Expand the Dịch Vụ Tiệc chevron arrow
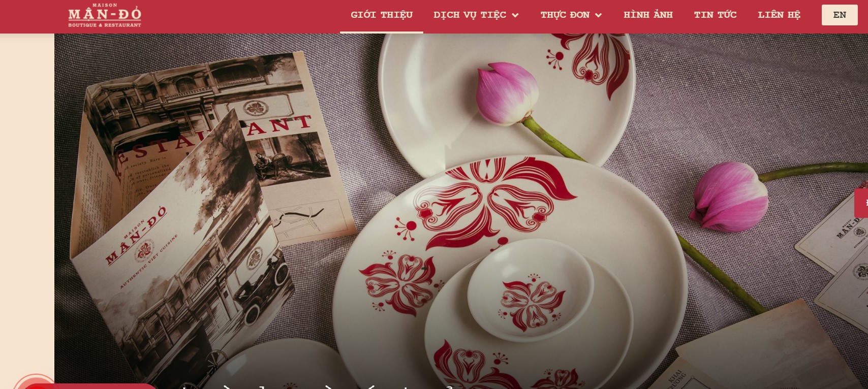The width and height of the screenshot is (868, 389). point(515,15)
